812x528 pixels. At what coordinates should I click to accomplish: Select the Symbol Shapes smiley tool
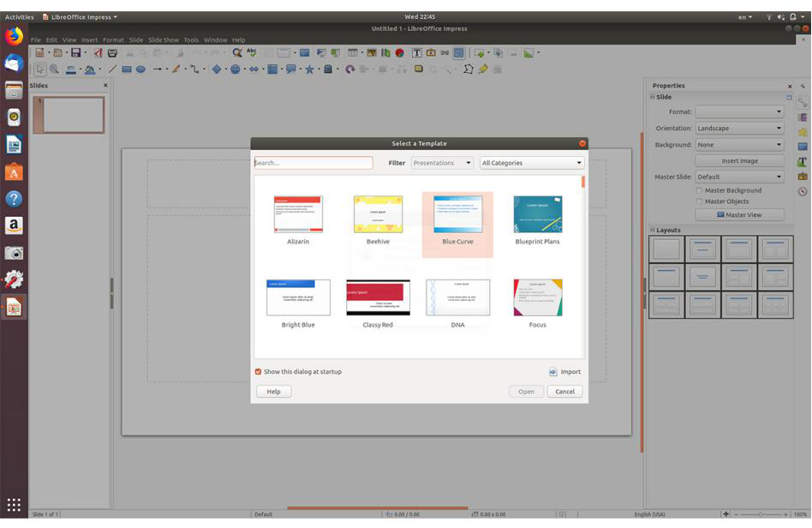pyautogui.click(x=235, y=69)
